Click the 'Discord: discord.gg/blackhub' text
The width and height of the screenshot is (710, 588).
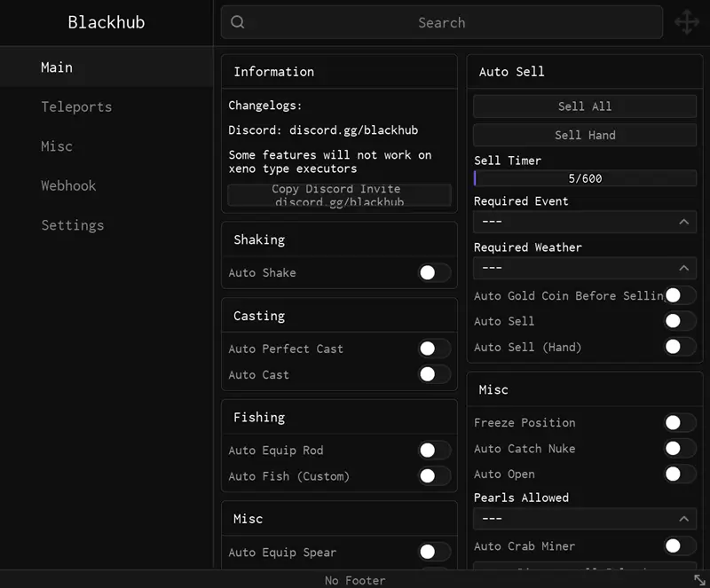(x=323, y=129)
